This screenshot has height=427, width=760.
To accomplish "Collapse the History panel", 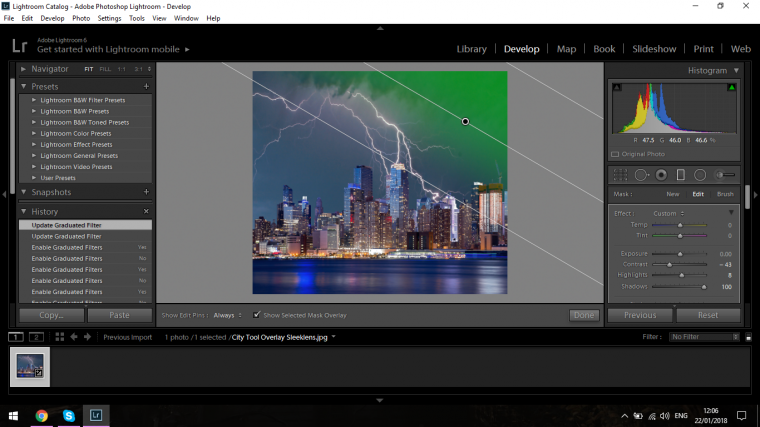I will [23, 211].
